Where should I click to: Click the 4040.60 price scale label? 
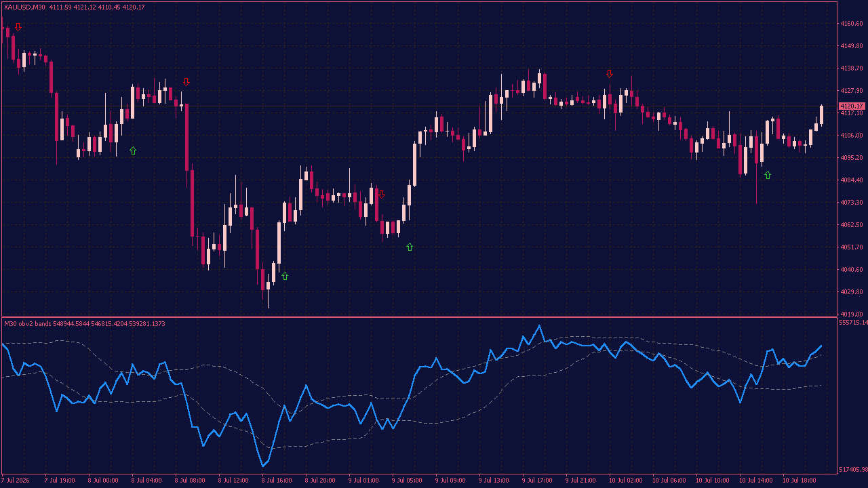click(x=851, y=270)
